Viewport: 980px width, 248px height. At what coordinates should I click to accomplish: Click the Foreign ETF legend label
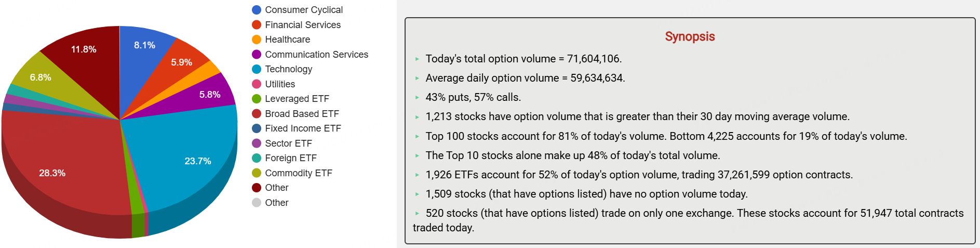290,158
